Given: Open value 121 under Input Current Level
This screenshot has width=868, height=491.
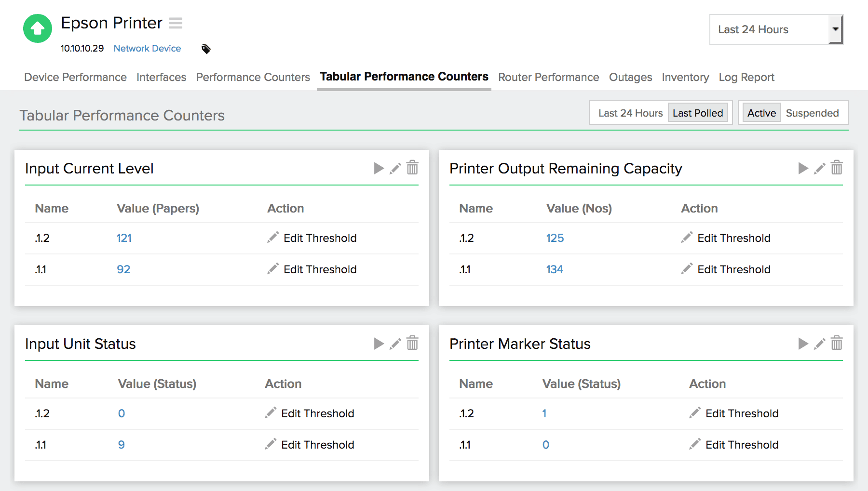Looking at the screenshot, I should [124, 238].
